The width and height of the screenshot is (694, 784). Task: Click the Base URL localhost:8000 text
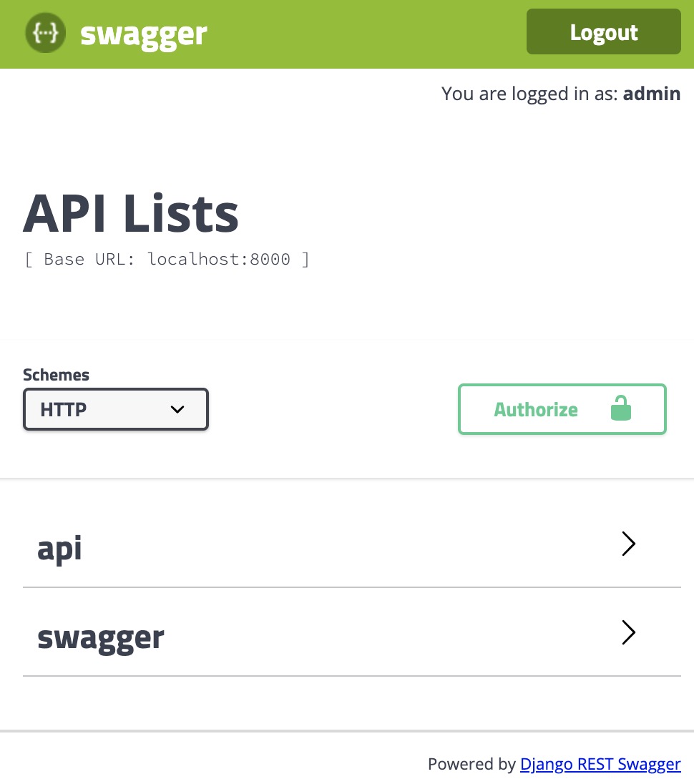pyautogui.click(x=167, y=259)
